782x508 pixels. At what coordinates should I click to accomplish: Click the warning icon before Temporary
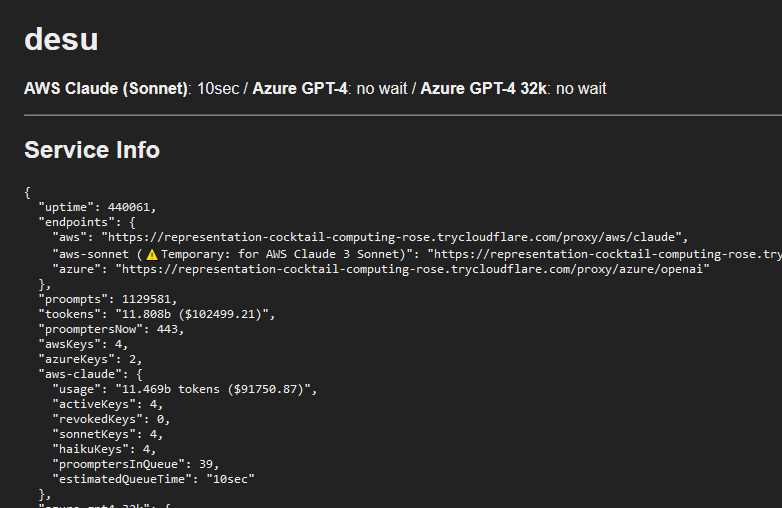pyautogui.click(x=152, y=254)
